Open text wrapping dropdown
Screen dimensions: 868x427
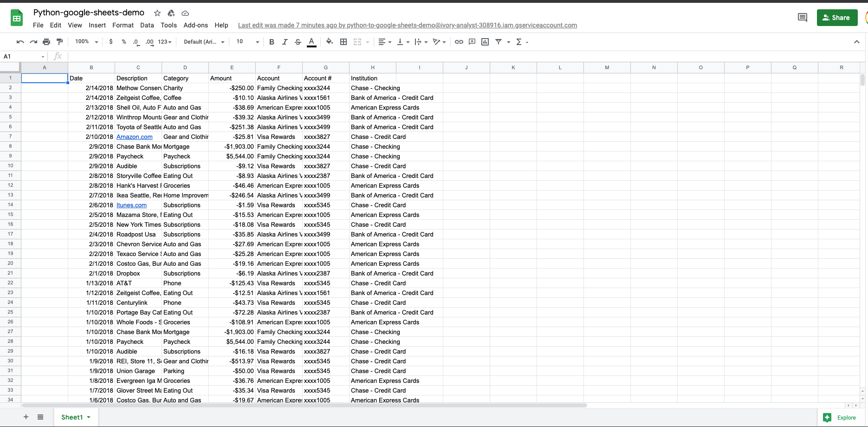point(421,42)
